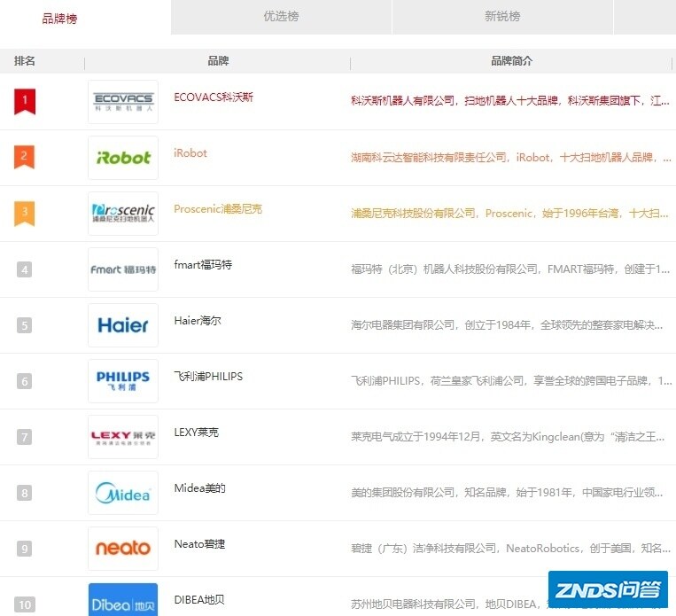Open the Proscenic logo image
676x616 pixels.
point(123,214)
